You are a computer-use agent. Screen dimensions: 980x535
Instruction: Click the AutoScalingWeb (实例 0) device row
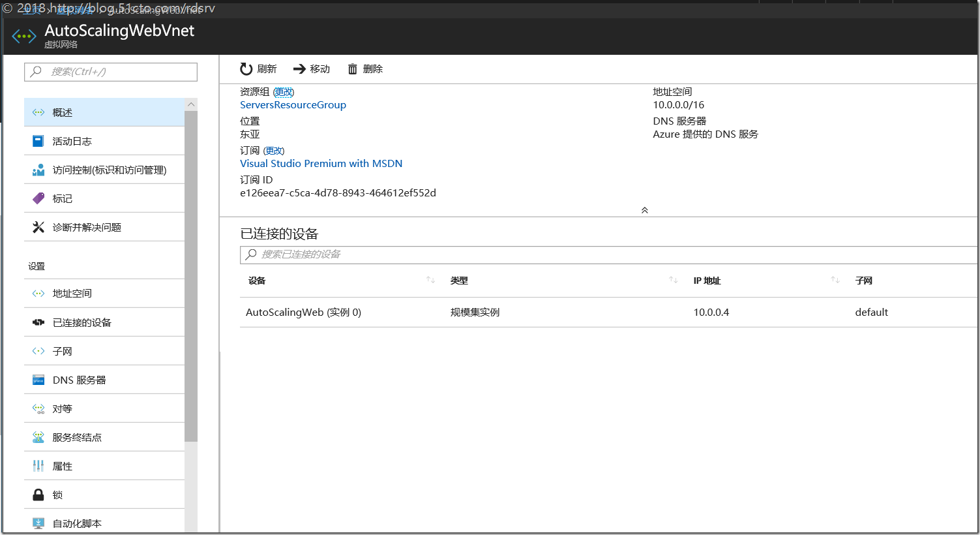tap(608, 312)
